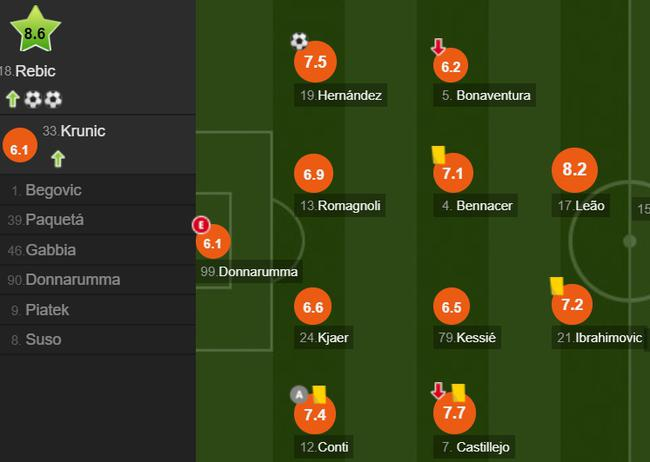Image resolution: width=650 pixels, height=462 pixels.
Task: Click Rebic's 8.6 star rating badge
Action: coord(35,32)
